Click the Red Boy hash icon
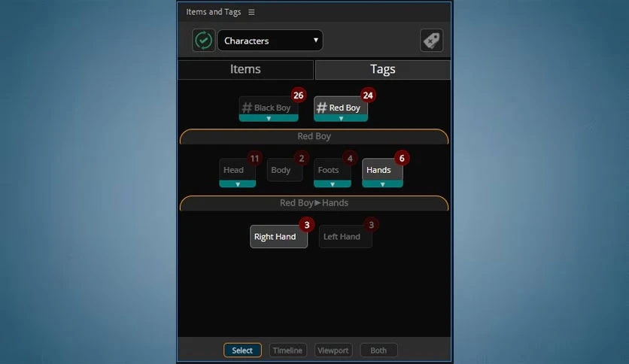 322,108
